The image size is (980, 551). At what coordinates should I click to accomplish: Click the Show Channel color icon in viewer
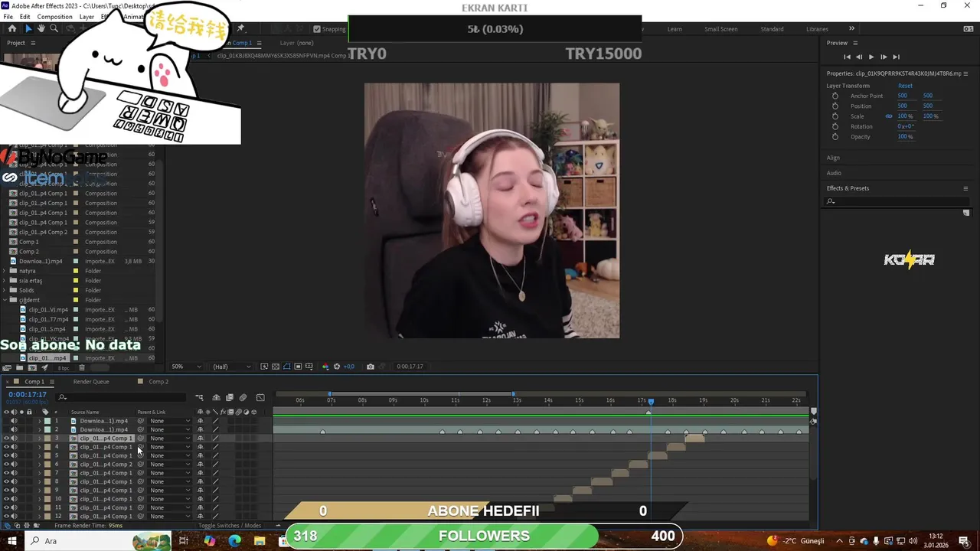pos(325,367)
